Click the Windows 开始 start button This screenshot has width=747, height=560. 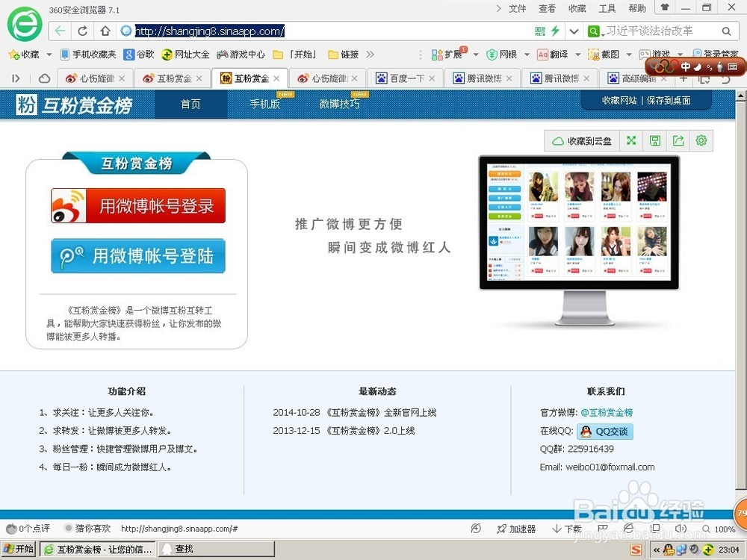(x=19, y=549)
